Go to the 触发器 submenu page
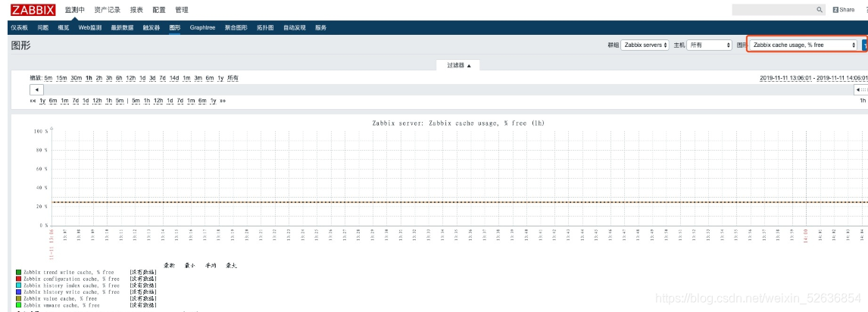Viewport: 868px width, 312px height. click(151, 28)
